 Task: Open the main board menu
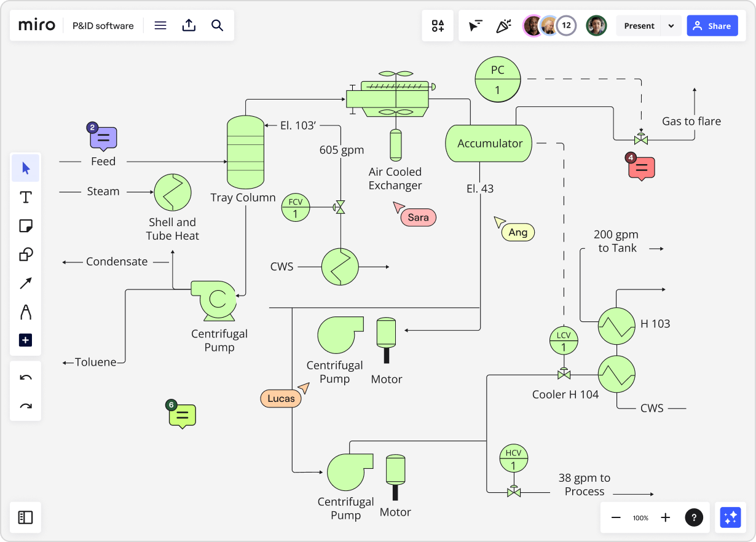(160, 25)
